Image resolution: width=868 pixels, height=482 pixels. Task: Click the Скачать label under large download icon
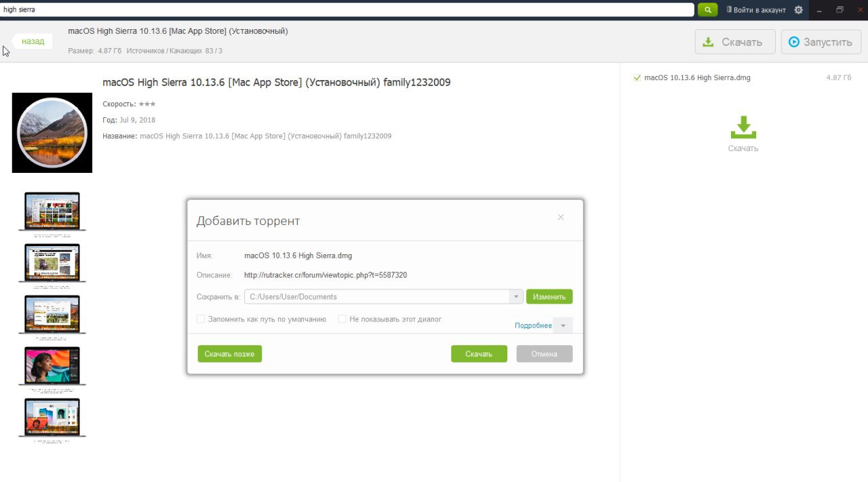click(743, 148)
